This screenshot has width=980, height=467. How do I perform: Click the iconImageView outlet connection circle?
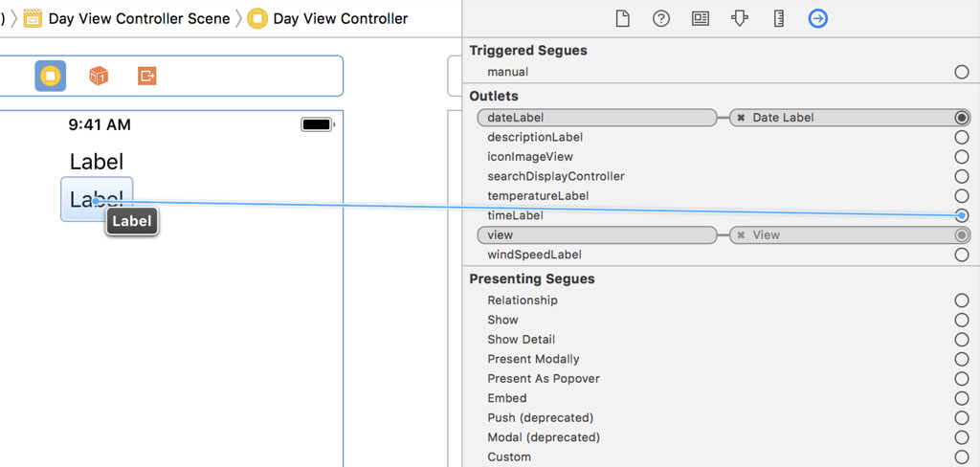[x=962, y=157]
